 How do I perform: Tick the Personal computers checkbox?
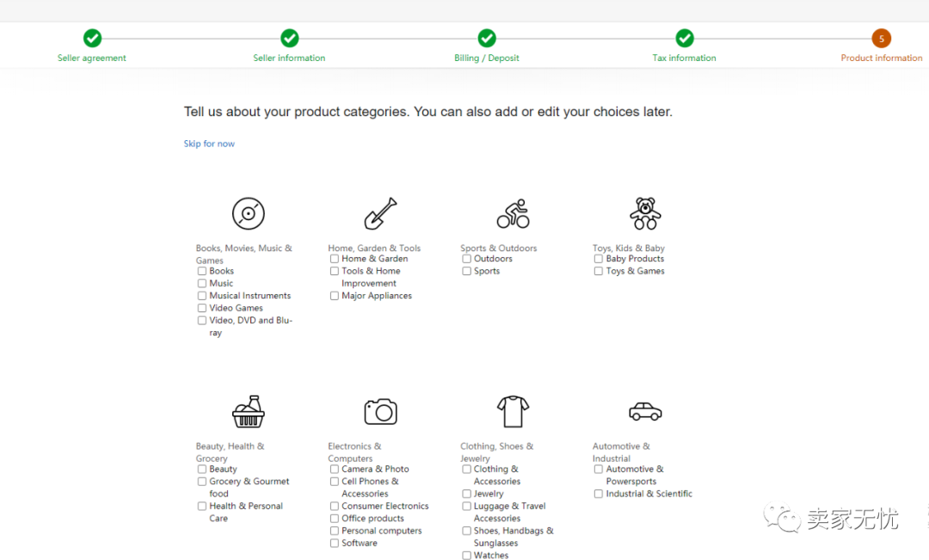pyautogui.click(x=334, y=531)
